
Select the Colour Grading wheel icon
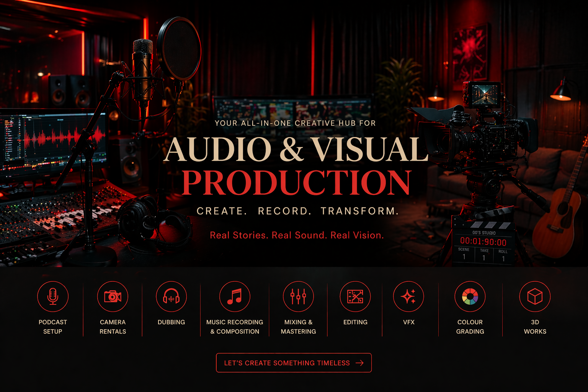(470, 297)
